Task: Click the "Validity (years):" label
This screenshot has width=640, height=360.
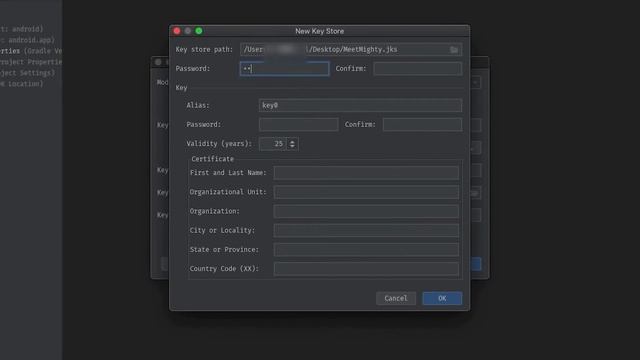Action: (x=219, y=144)
